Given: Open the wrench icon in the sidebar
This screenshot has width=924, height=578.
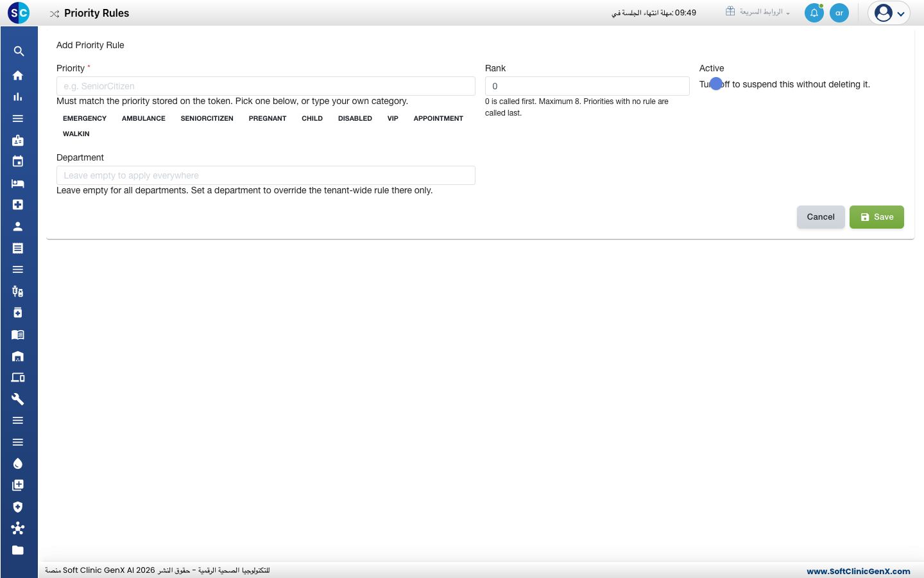Looking at the screenshot, I should click(x=18, y=399).
